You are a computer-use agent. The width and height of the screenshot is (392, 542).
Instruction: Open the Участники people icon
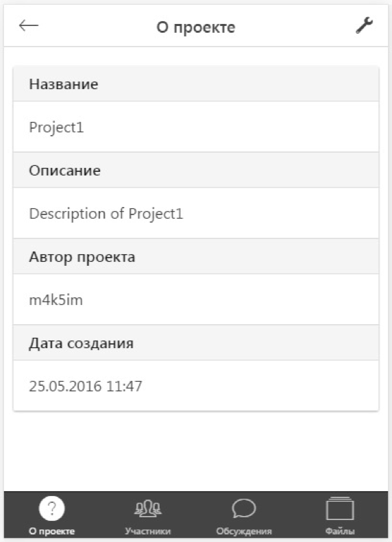click(147, 508)
